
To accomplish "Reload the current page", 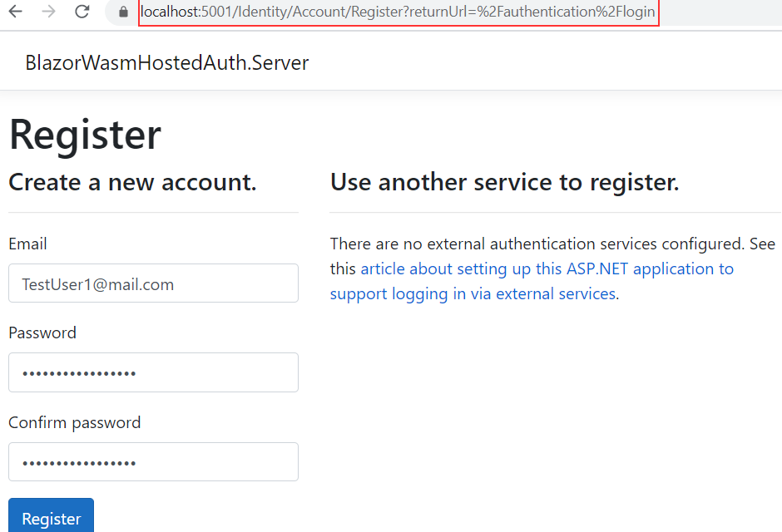I will 82,12.
